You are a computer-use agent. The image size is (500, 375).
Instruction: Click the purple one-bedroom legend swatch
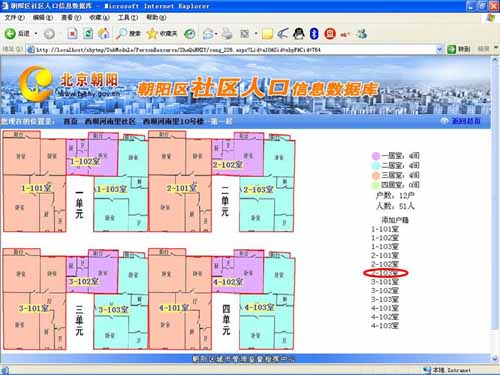[x=376, y=156]
